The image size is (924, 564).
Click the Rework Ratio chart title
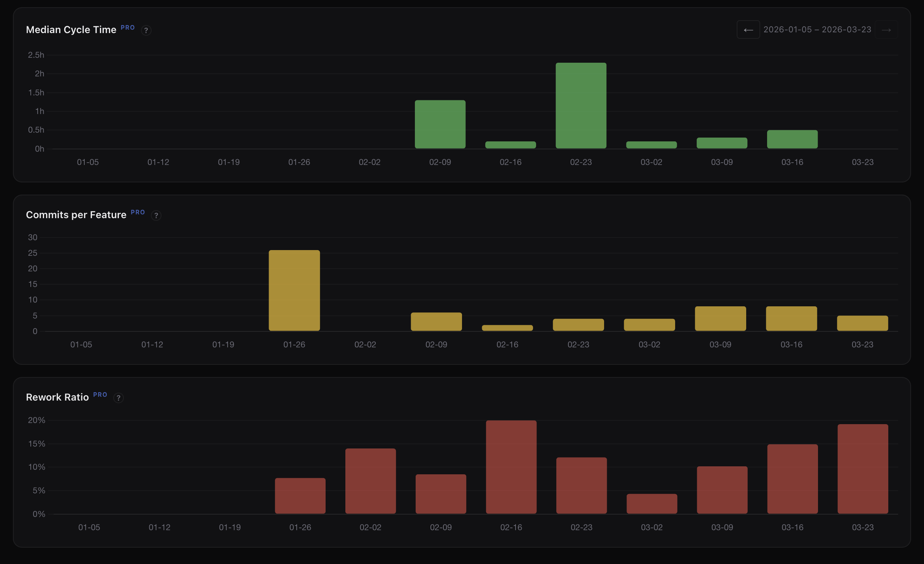[x=57, y=397]
